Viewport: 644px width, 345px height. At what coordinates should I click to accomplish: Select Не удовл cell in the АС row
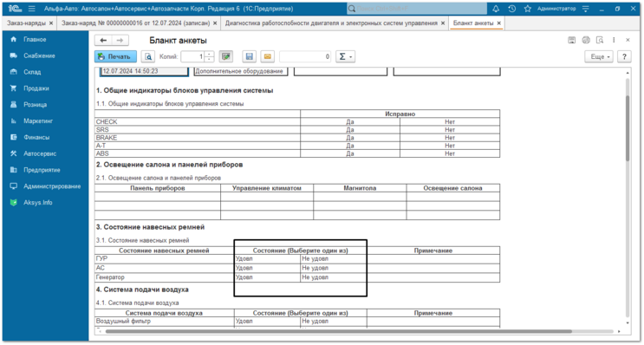[334, 268]
